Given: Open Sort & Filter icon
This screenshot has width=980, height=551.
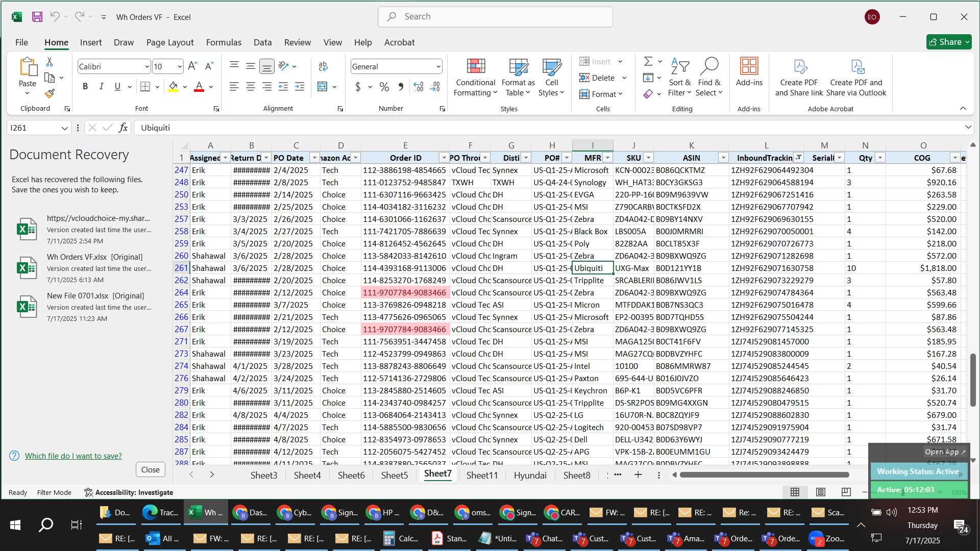Looking at the screenshot, I should point(680,66).
